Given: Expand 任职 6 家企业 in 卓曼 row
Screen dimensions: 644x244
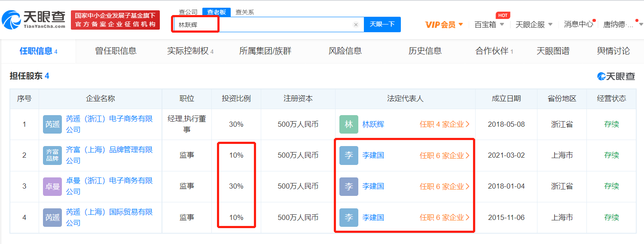Looking at the screenshot, I should point(445,186).
